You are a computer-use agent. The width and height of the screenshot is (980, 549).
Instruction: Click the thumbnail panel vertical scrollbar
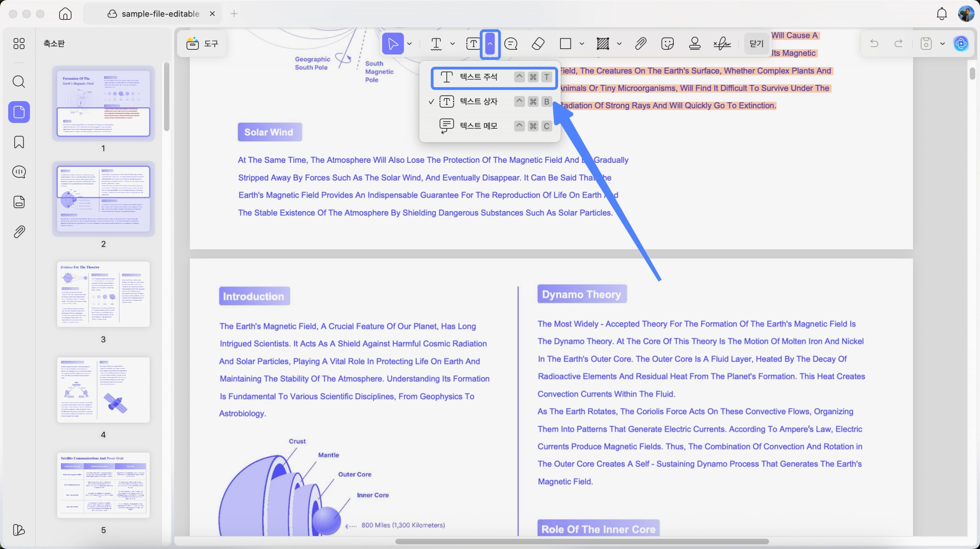coord(167,97)
